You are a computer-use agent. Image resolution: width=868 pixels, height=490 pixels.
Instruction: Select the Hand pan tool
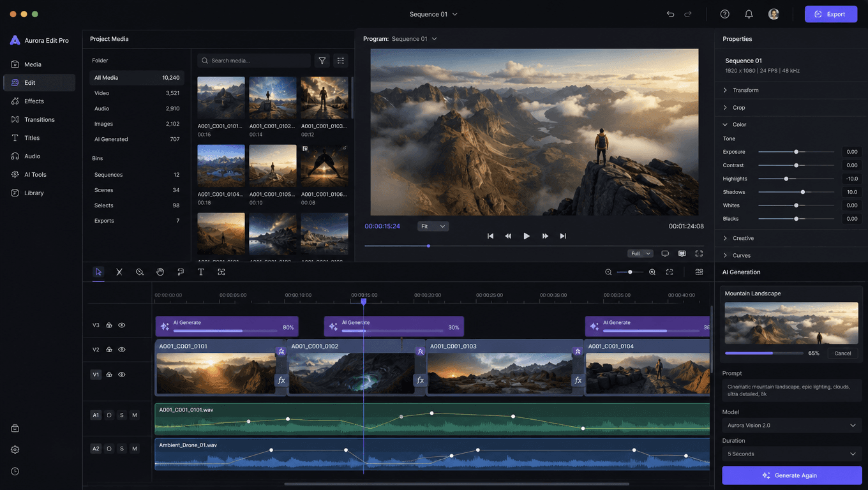160,272
